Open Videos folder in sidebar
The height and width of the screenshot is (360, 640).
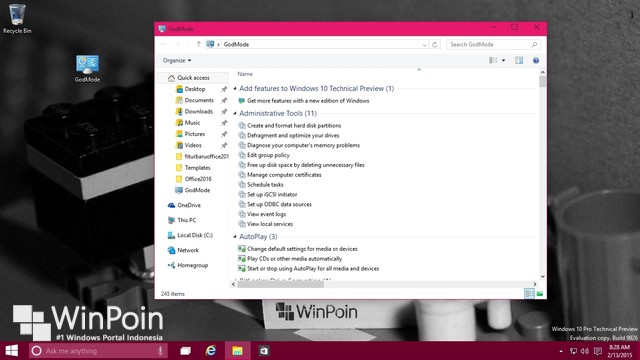pos(193,145)
